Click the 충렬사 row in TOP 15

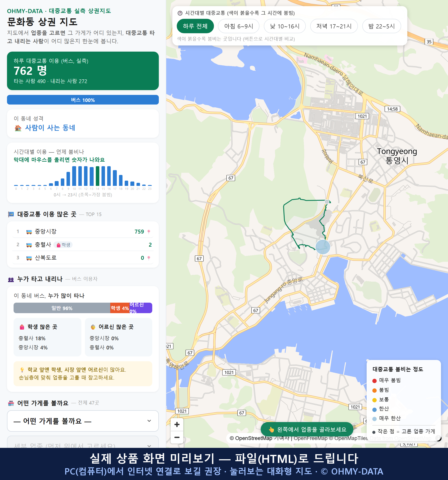[83, 244]
